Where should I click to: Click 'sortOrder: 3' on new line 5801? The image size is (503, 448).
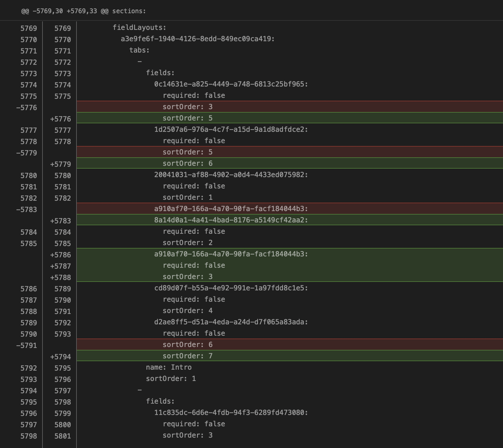(x=188, y=435)
